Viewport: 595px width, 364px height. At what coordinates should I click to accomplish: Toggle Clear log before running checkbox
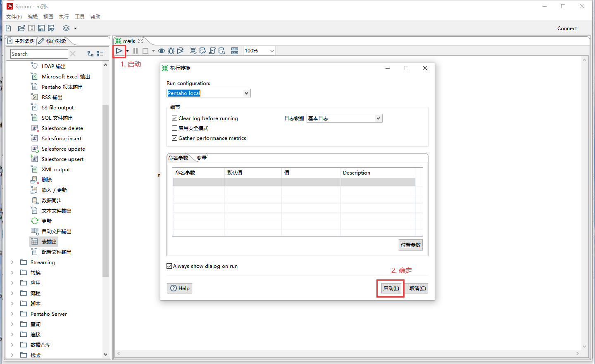(174, 118)
